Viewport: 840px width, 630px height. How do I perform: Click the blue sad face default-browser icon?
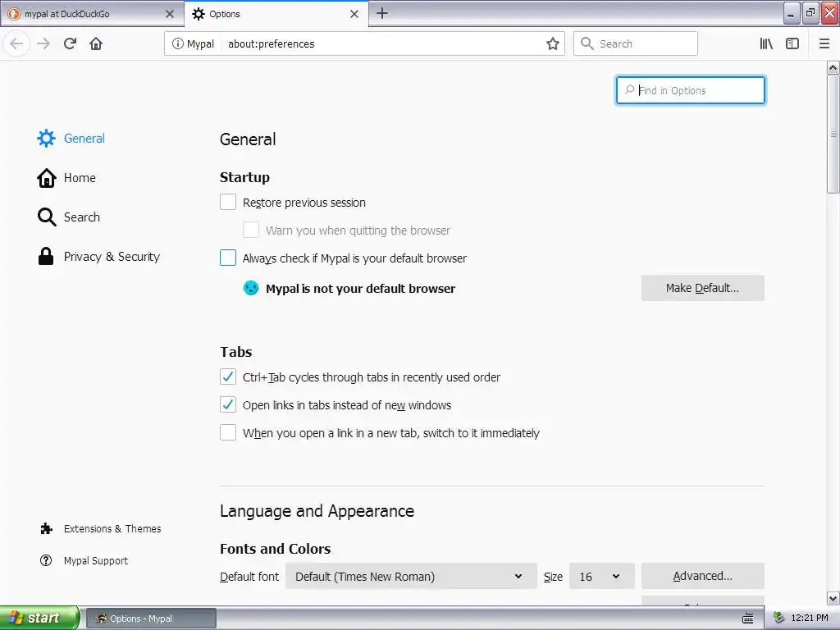(251, 288)
